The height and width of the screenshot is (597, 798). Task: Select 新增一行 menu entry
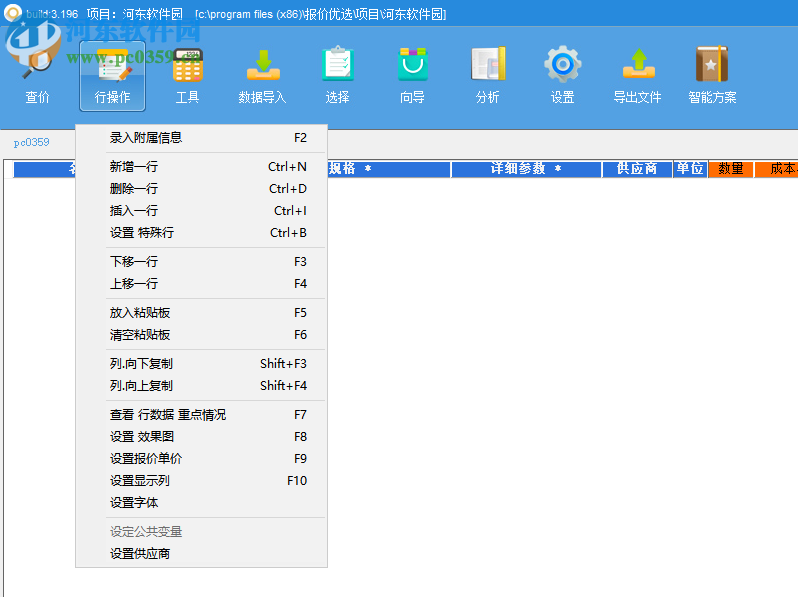coord(202,166)
